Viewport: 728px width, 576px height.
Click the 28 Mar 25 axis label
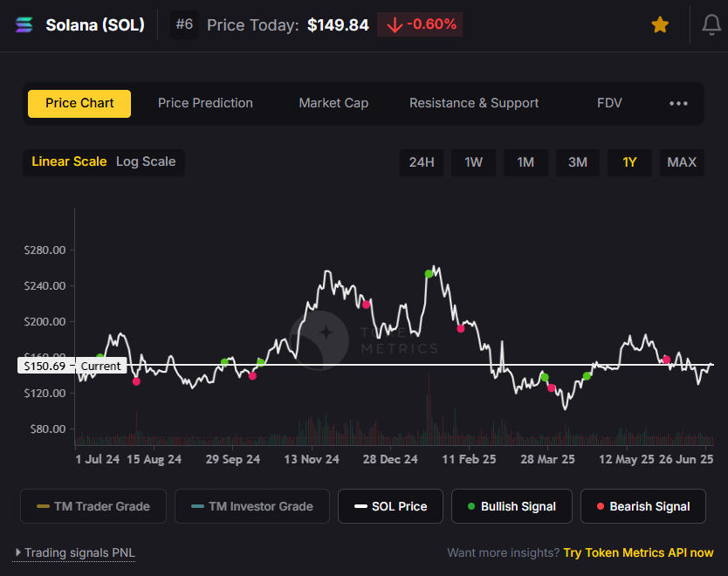(547, 460)
